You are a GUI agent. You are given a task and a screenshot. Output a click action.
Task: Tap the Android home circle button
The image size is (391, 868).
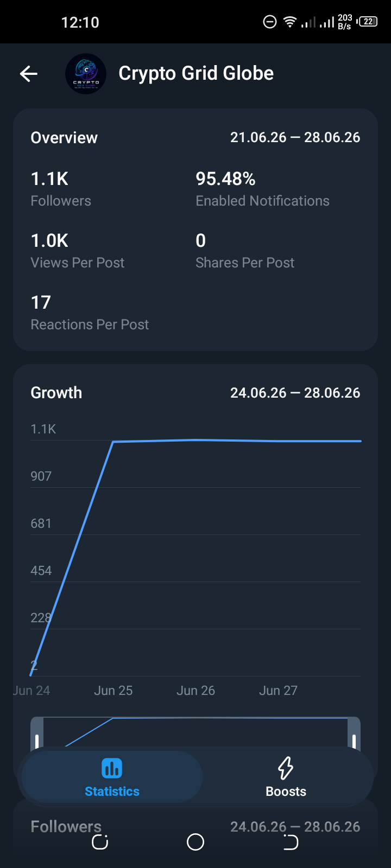coord(195,842)
